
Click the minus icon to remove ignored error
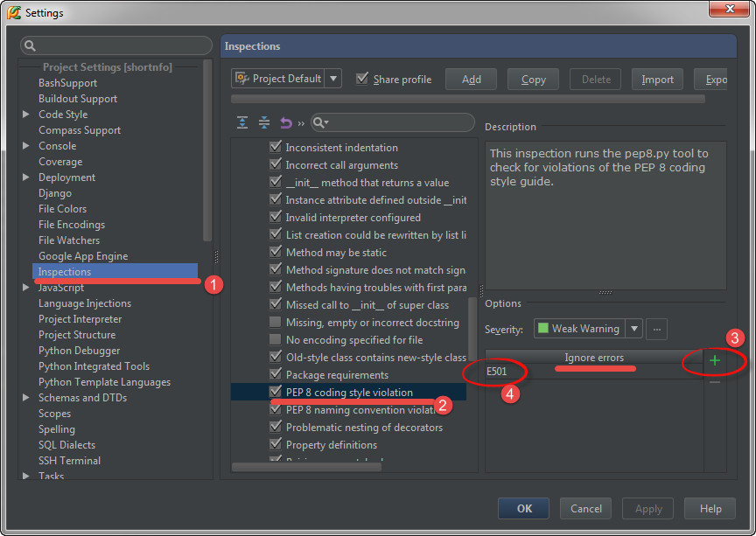(x=715, y=382)
